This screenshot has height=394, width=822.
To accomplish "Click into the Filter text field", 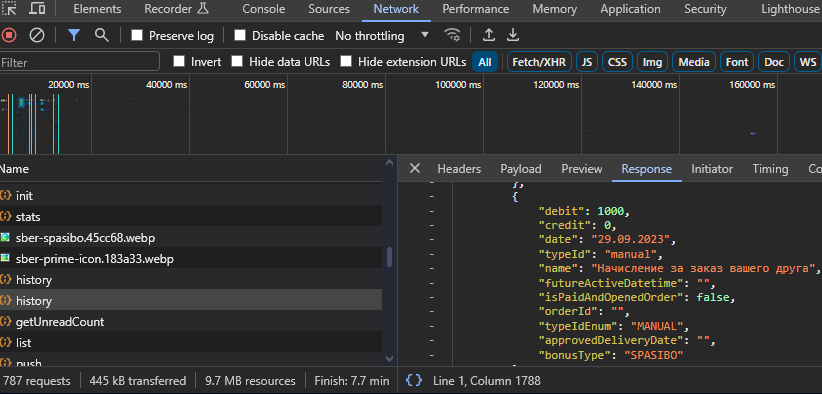I will pyautogui.click(x=79, y=62).
